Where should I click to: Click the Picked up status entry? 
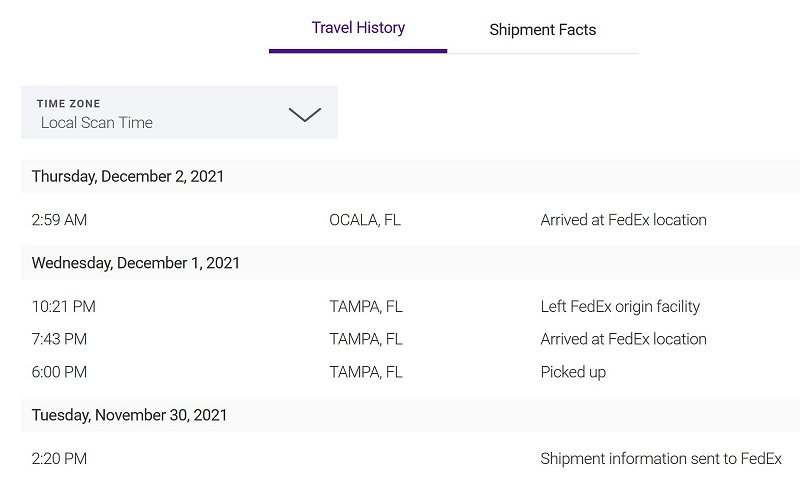point(573,372)
